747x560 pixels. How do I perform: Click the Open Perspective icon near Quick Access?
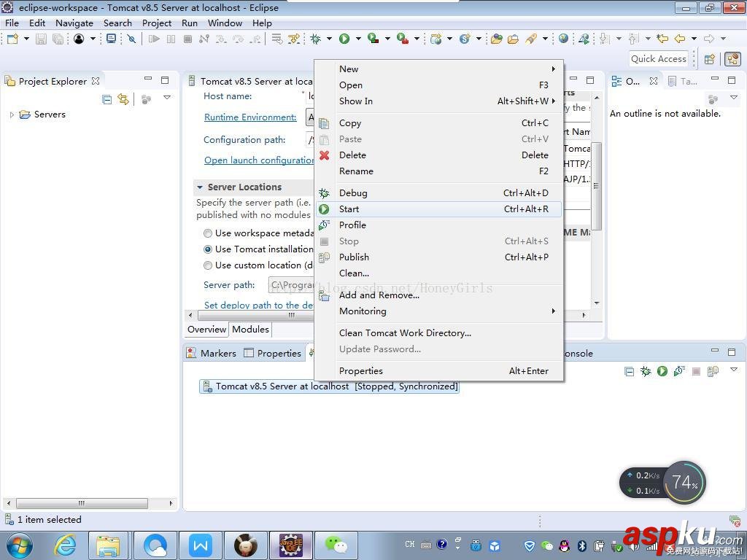[x=709, y=59]
